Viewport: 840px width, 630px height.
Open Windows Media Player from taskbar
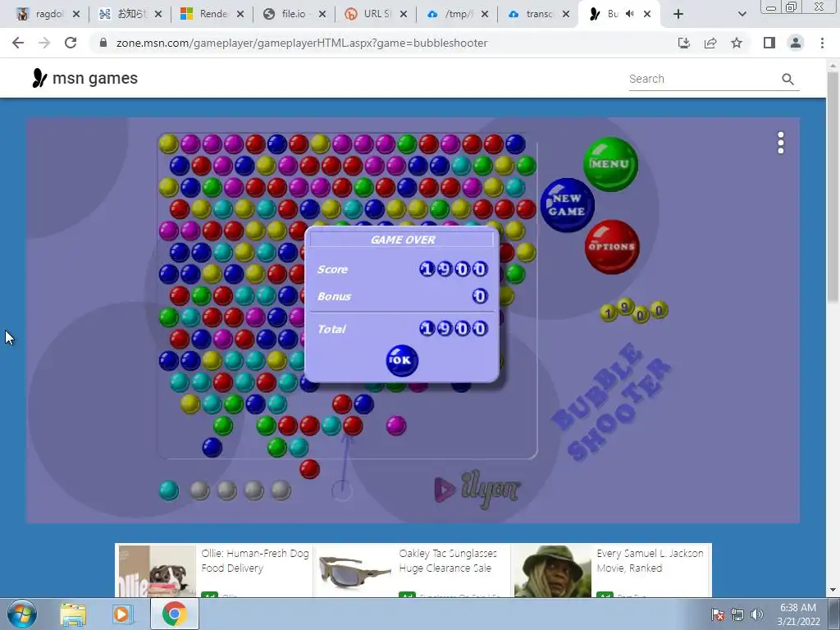pyautogui.click(x=122, y=614)
